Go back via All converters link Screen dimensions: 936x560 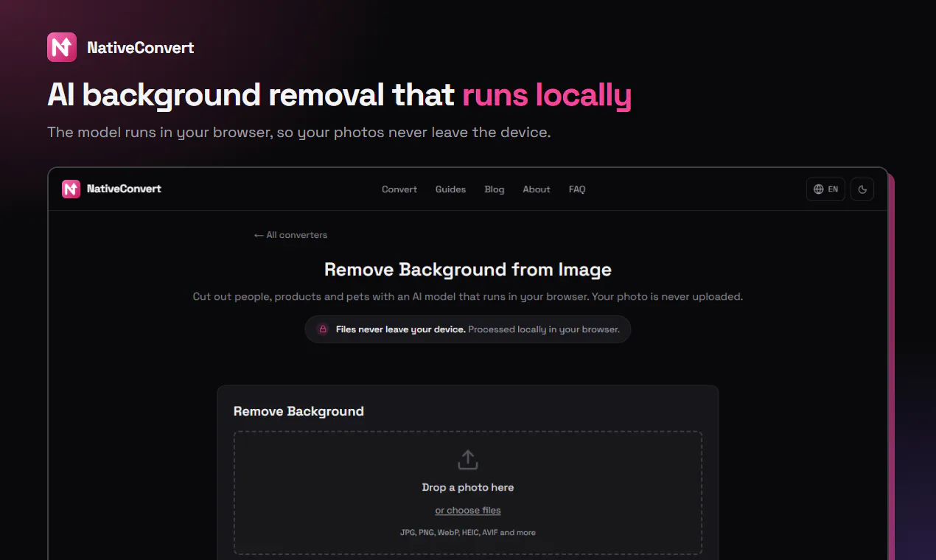point(290,235)
